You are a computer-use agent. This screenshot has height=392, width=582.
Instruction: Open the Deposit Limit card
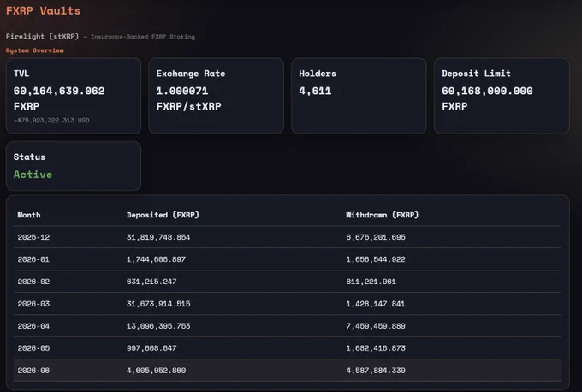click(x=502, y=96)
